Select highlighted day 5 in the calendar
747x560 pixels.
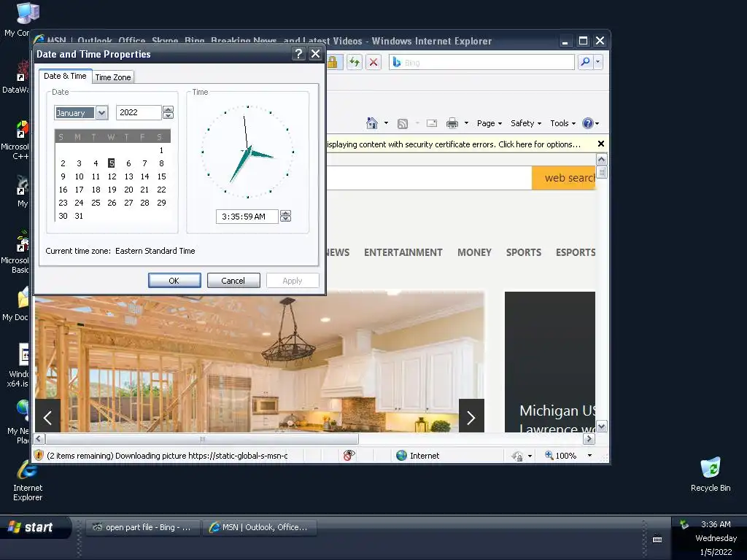pyautogui.click(x=112, y=163)
